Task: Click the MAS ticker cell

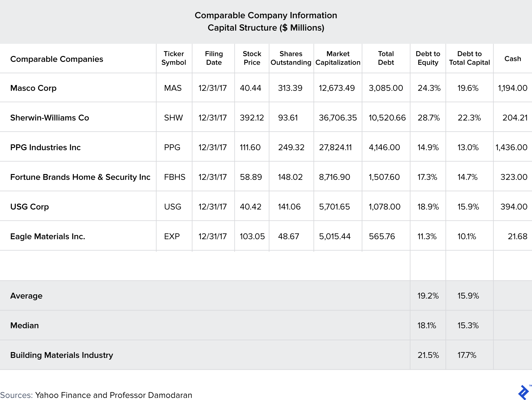Action: click(173, 88)
